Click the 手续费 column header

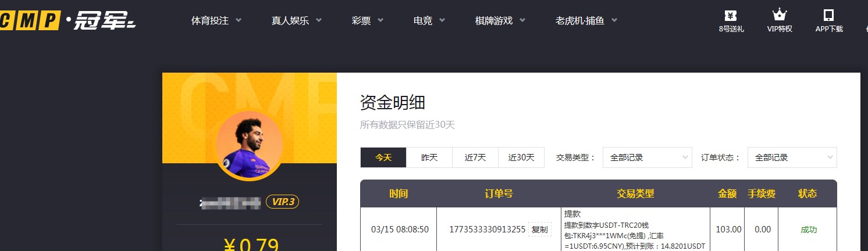pyautogui.click(x=762, y=193)
